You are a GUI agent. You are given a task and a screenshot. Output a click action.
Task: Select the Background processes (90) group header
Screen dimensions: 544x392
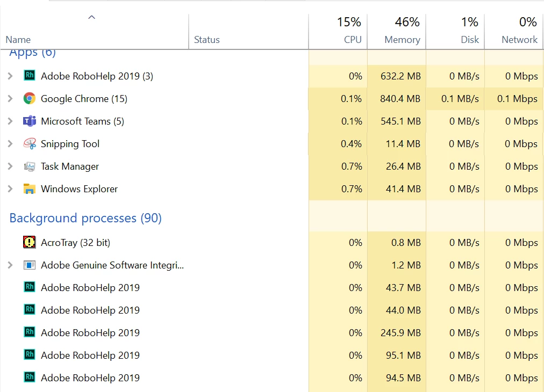coord(85,218)
